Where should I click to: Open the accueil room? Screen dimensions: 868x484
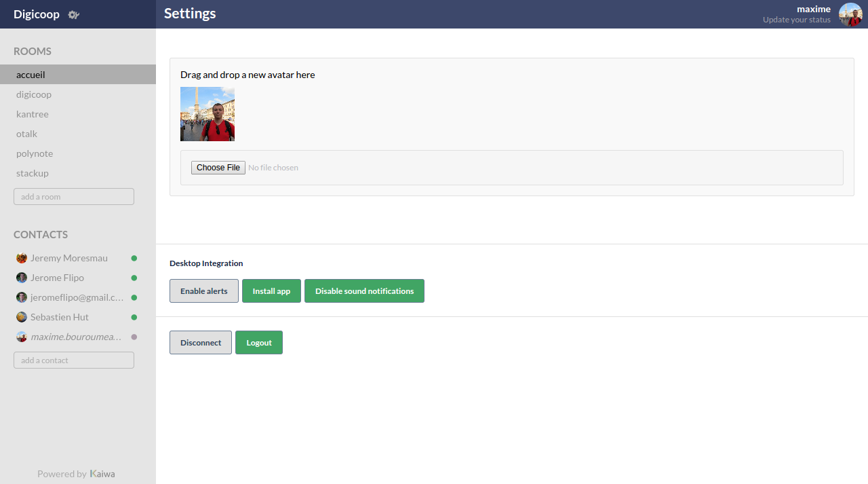pos(78,75)
